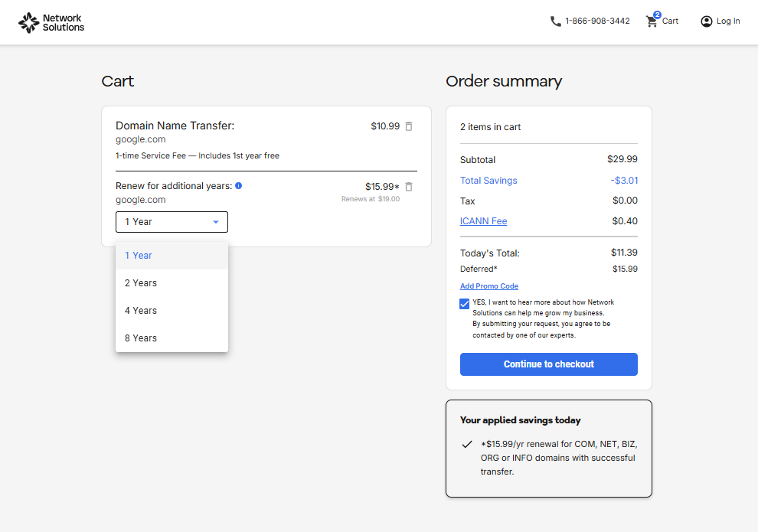This screenshot has width=758, height=532.
Task: Collapse the 1 Year renewal dropdown
Action: pyautogui.click(x=172, y=221)
